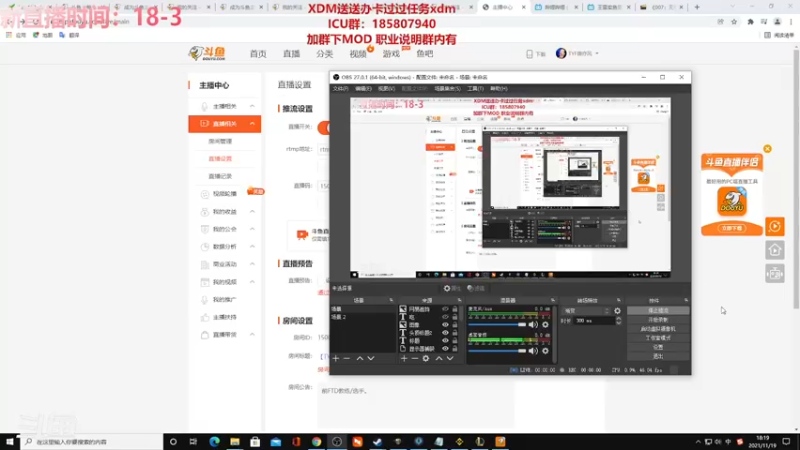Expand the 直播带货 sidebar section
This screenshot has height=450, width=800.
click(252, 335)
